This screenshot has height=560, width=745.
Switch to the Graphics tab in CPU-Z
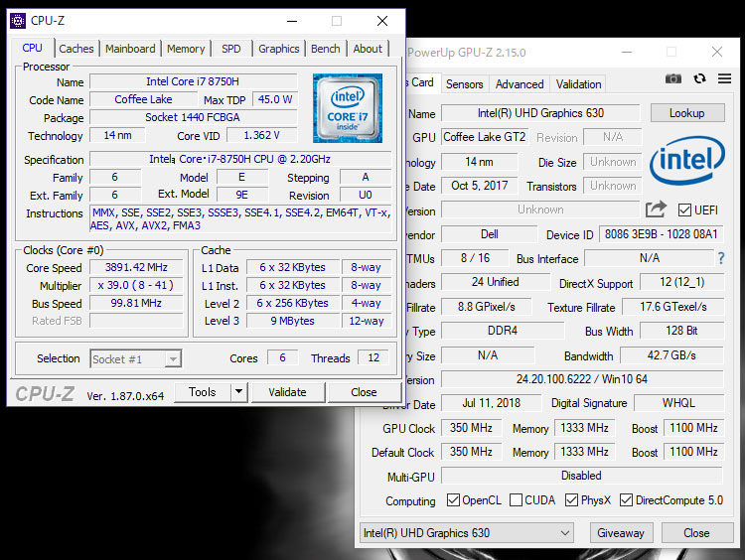point(279,49)
